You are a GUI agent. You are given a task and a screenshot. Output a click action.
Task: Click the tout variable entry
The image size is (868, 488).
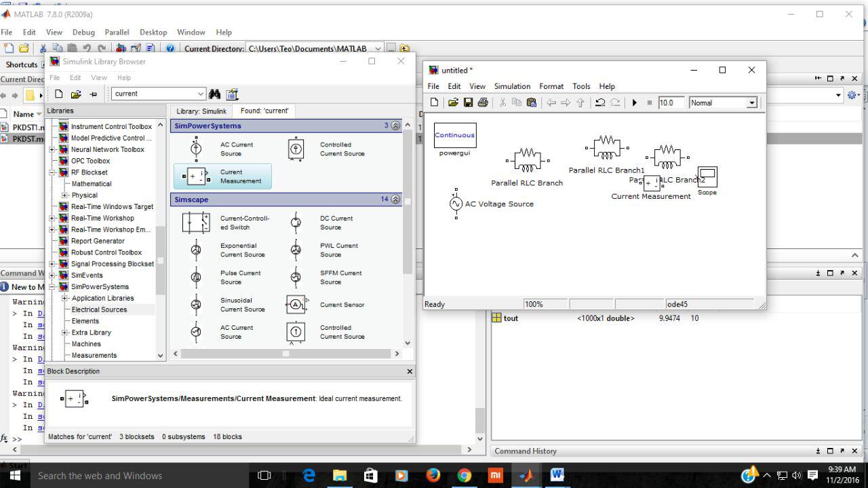pos(511,318)
